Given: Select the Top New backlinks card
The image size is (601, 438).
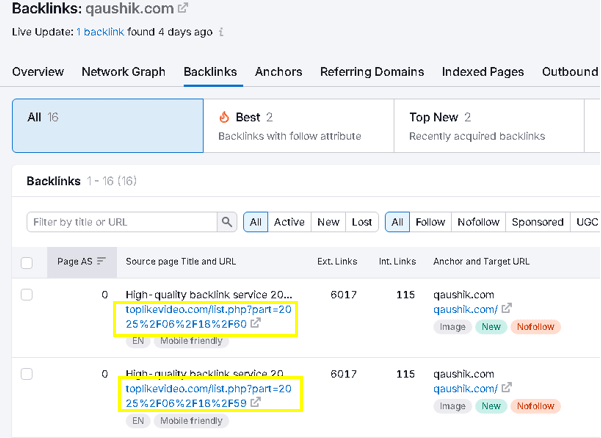Looking at the screenshot, I should [489, 126].
